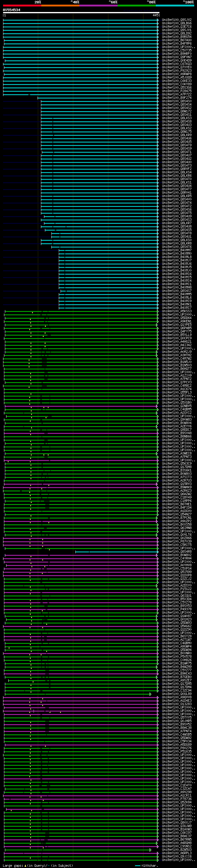Open hit UniRef100_Q8RV41
Viewport: 197px width, 868px height.
pos(177,192)
